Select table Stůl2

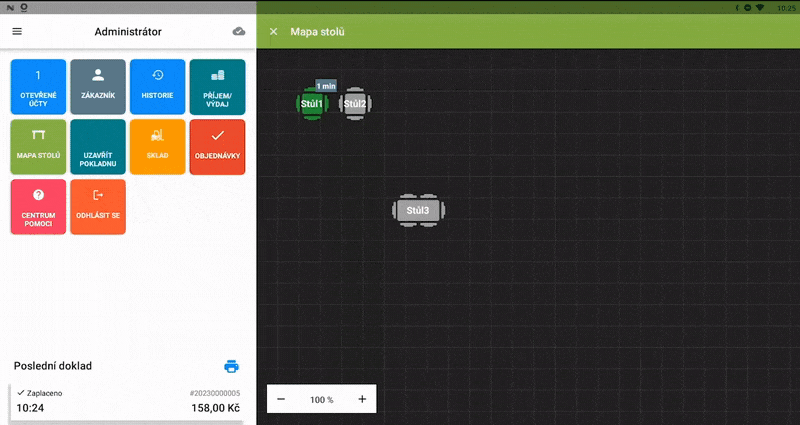click(x=355, y=103)
